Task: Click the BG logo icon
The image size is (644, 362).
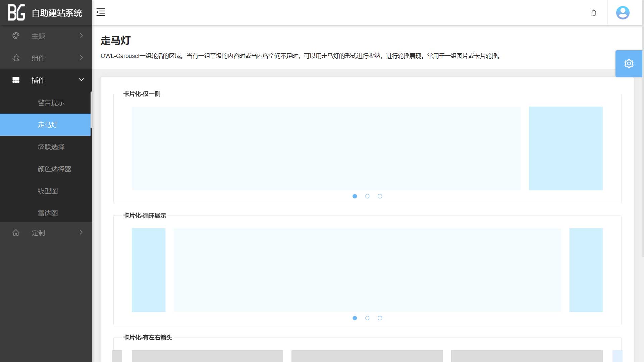Action: coord(16,13)
